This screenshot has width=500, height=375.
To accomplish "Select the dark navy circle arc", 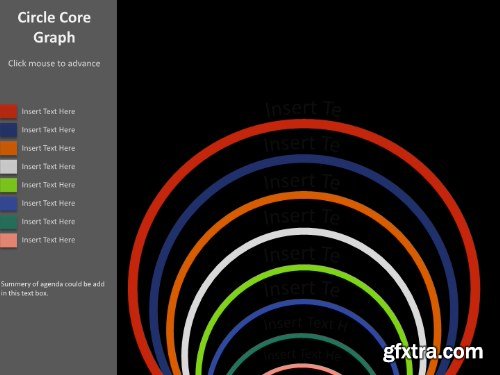I will pos(303,160).
